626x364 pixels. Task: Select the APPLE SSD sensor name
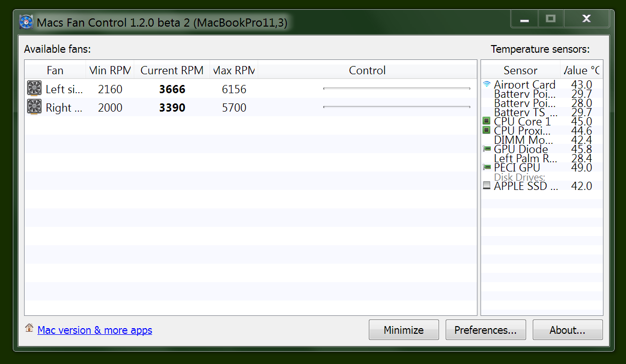pos(526,186)
